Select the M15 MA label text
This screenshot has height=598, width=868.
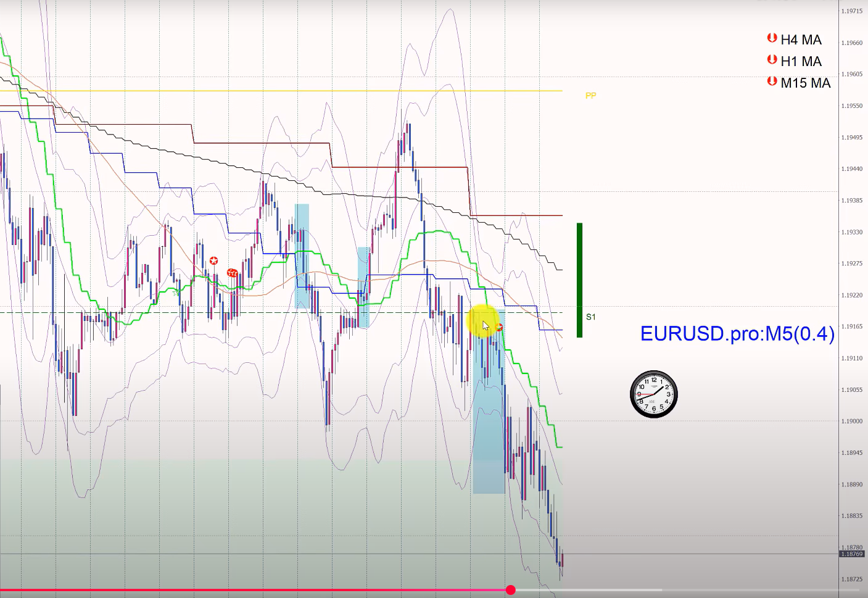tap(805, 83)
